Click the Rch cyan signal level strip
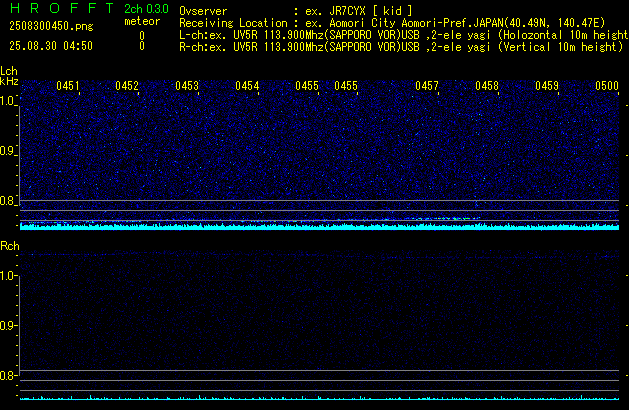 tap(319, 398)
